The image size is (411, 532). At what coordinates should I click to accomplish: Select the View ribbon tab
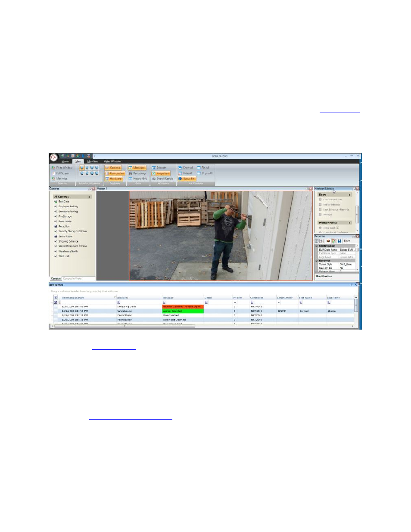click(x=78, y=162)
